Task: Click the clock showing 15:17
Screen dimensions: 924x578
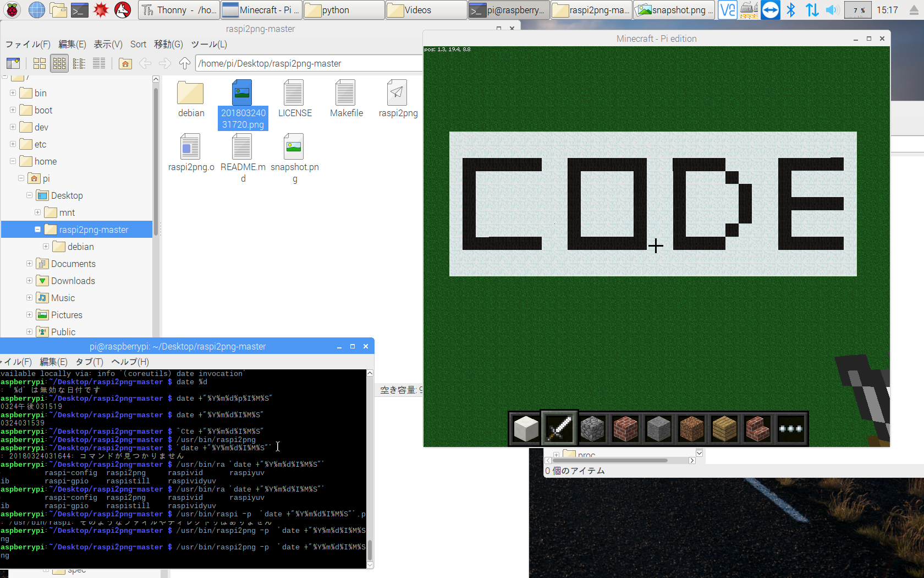Action: pyautogui.click(x=887, y=10)
